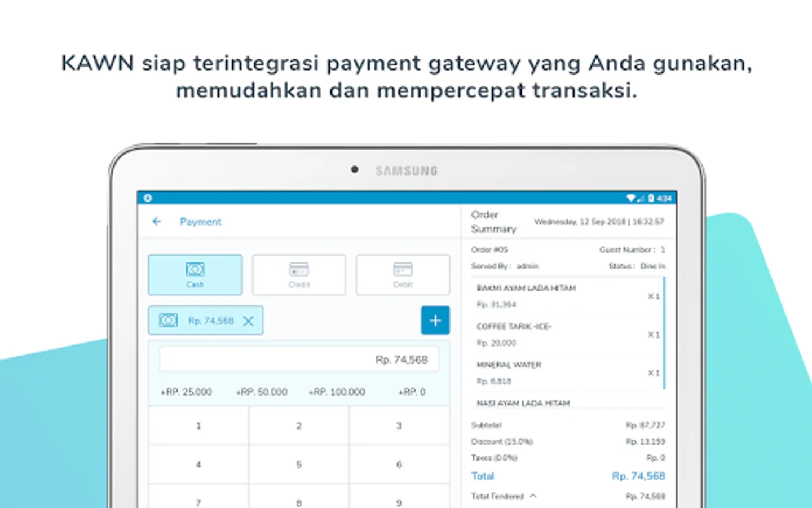Tap the +RP. 0 quick amount
Screen dimensions: 812x508
(x=412, y=392)
